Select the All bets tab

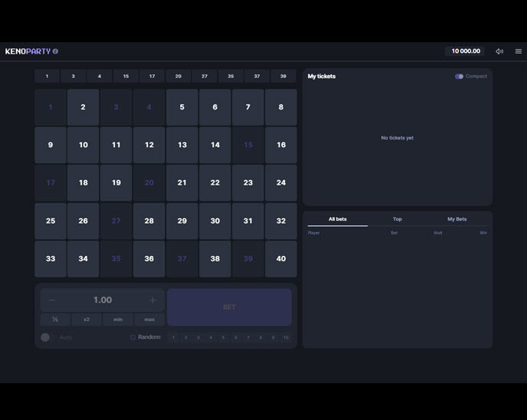337,219
